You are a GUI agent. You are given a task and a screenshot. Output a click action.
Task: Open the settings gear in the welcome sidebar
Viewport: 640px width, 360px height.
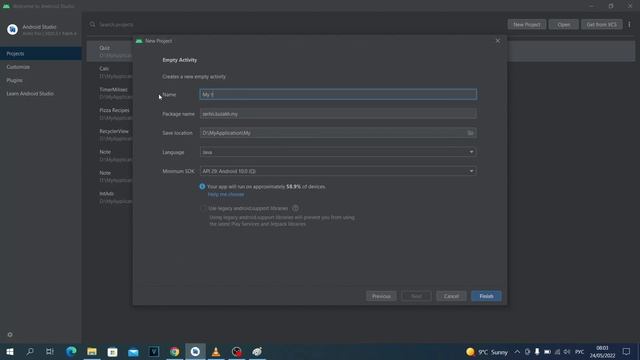[x=10, y=335]
